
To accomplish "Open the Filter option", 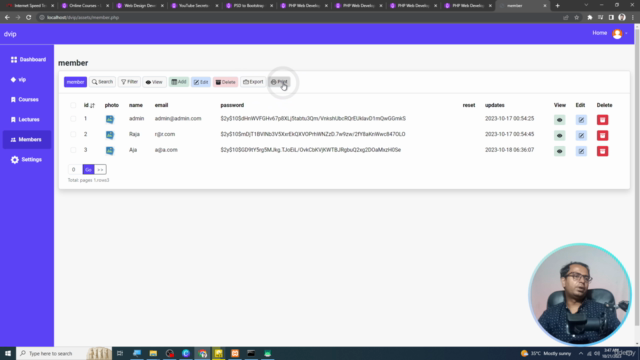I will pyautogui.click(x=129, y=82).
